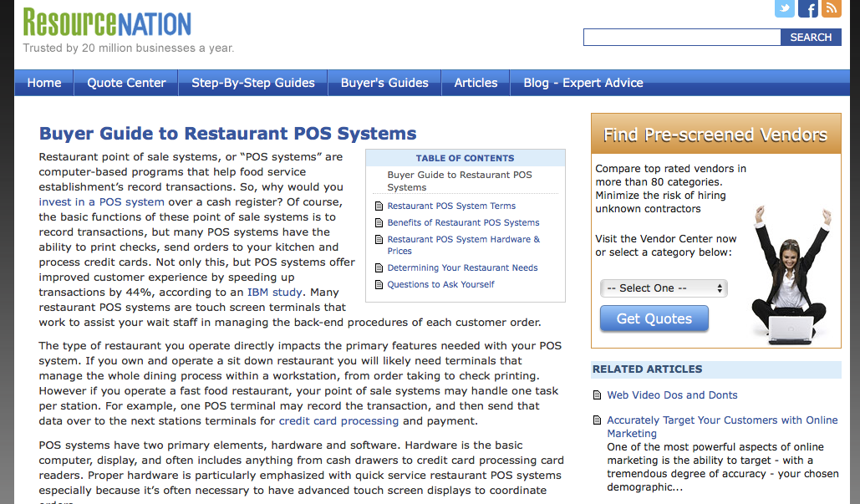
Task: Click into the search input field
Action: [x=682, y=38]
